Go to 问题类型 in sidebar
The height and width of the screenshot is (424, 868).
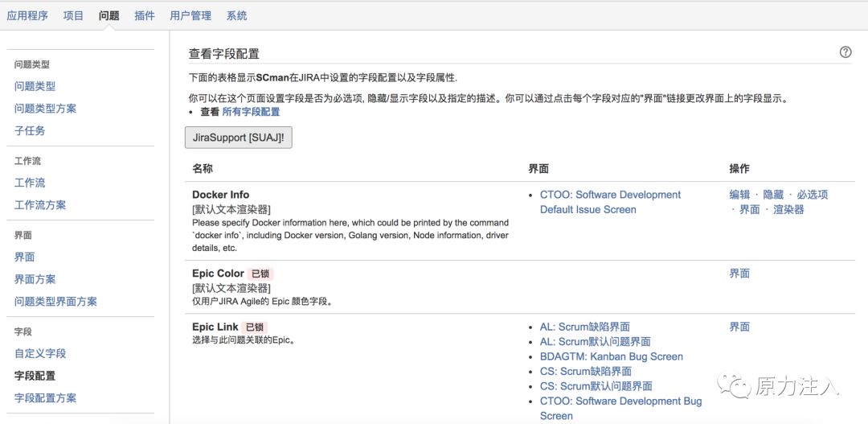click(x=35, y=86)
